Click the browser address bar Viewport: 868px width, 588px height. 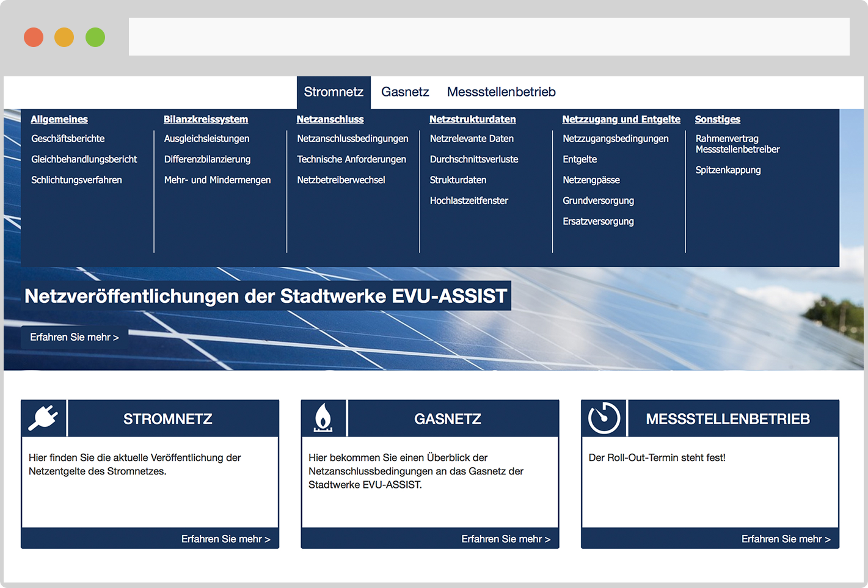[x=489, y=37]
